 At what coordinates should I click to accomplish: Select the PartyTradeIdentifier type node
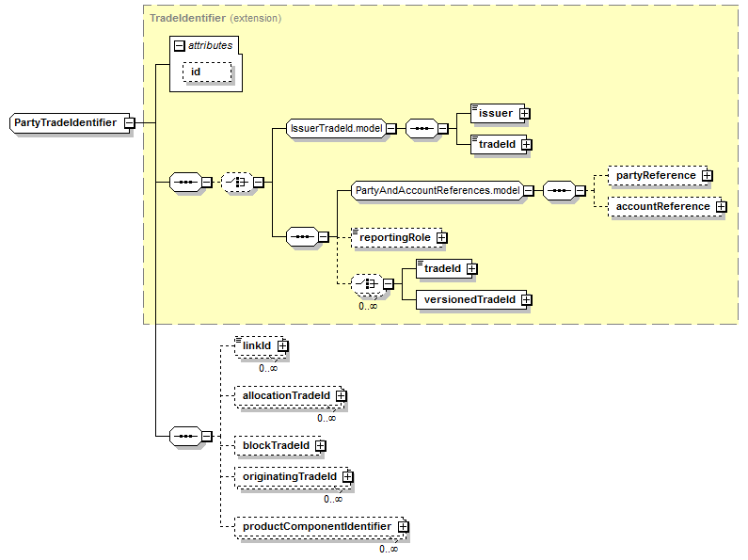(x=70, y=123)
